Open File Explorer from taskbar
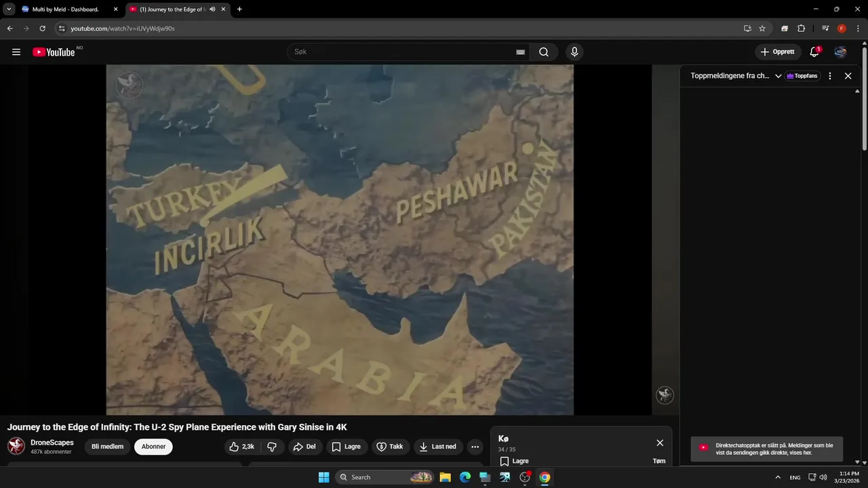This screenshot has width=868, height=488. click(x=445, y=477)
